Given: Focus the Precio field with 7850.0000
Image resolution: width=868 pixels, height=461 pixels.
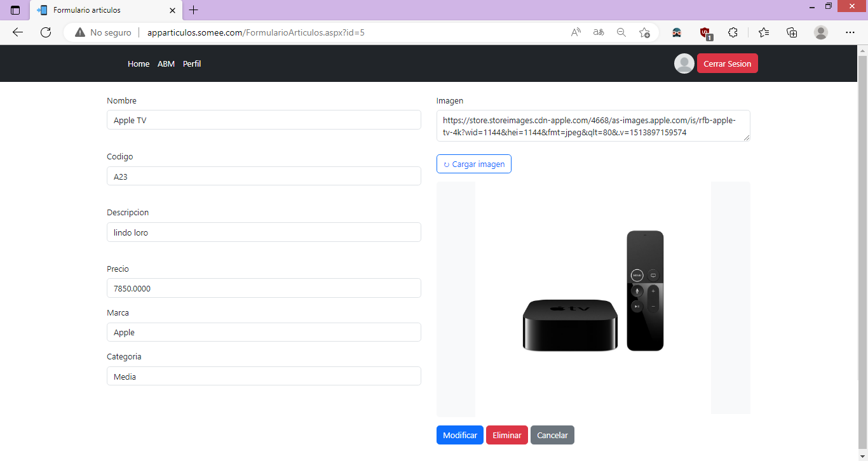Looking at the screenshot, I should pyautogui.click(x=264, y=288).
